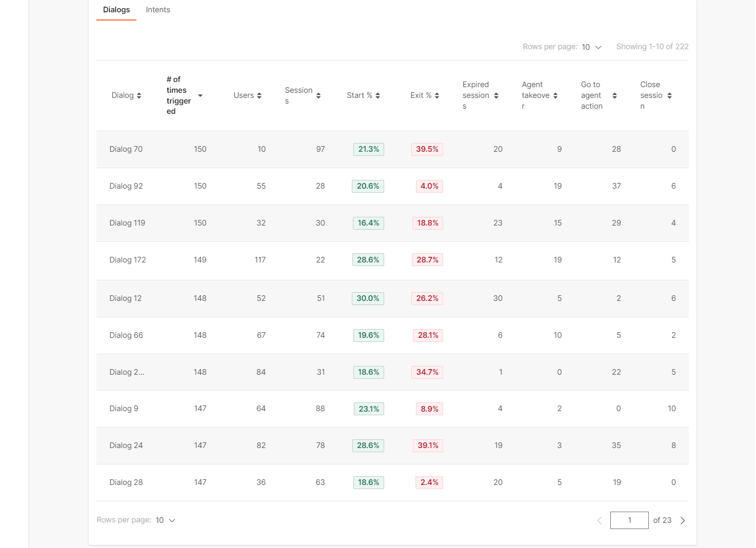
Task: Click Dialog 24 start percentage badge
Action: click(x=368, y=445)
